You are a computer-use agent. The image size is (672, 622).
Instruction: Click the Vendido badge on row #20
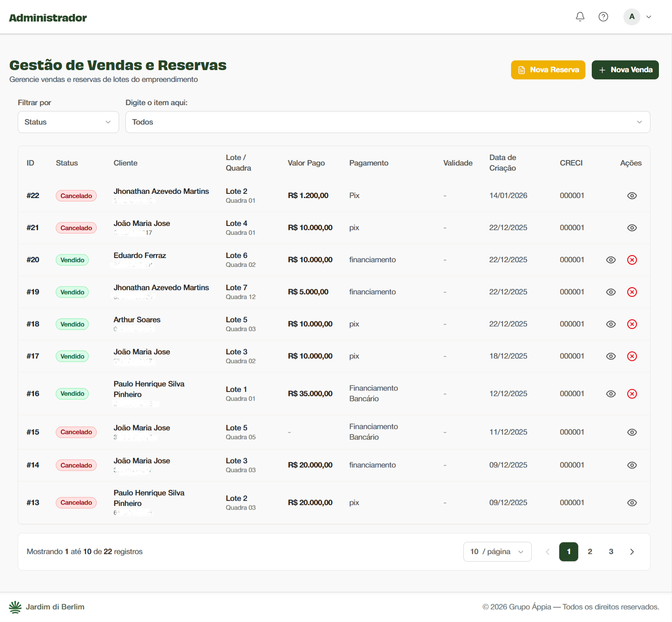coord(72,260)
